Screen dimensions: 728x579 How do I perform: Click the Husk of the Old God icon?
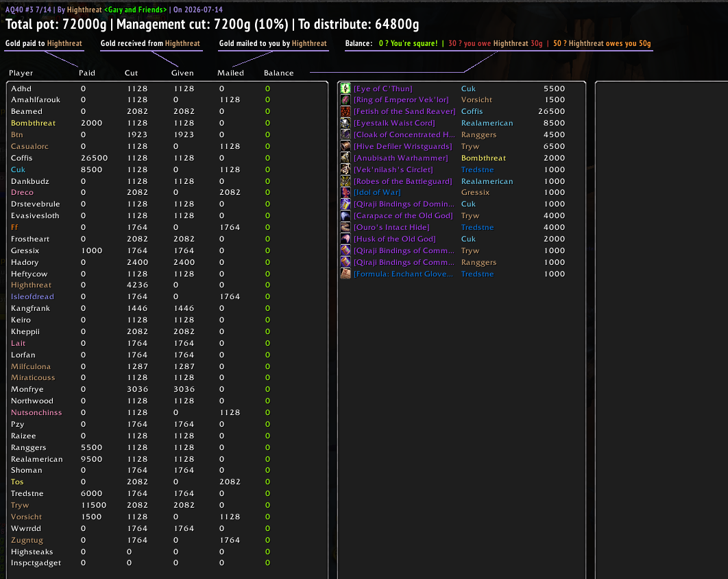(x=345, y=239)
